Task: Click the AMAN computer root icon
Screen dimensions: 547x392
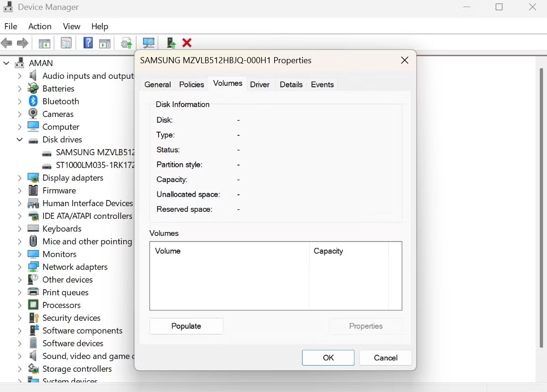Action: [19, 63]
